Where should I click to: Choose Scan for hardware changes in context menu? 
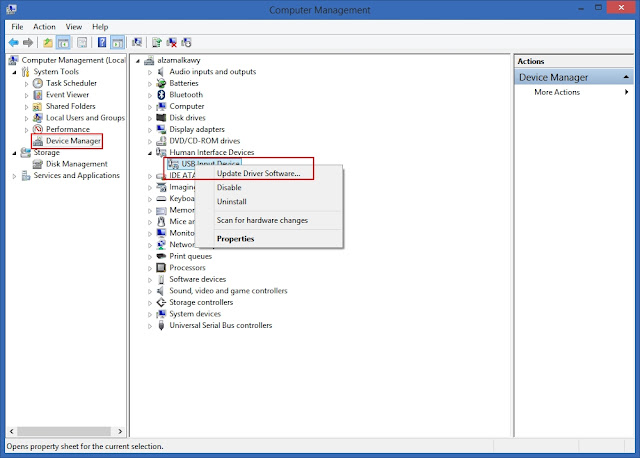click(269, 220)
